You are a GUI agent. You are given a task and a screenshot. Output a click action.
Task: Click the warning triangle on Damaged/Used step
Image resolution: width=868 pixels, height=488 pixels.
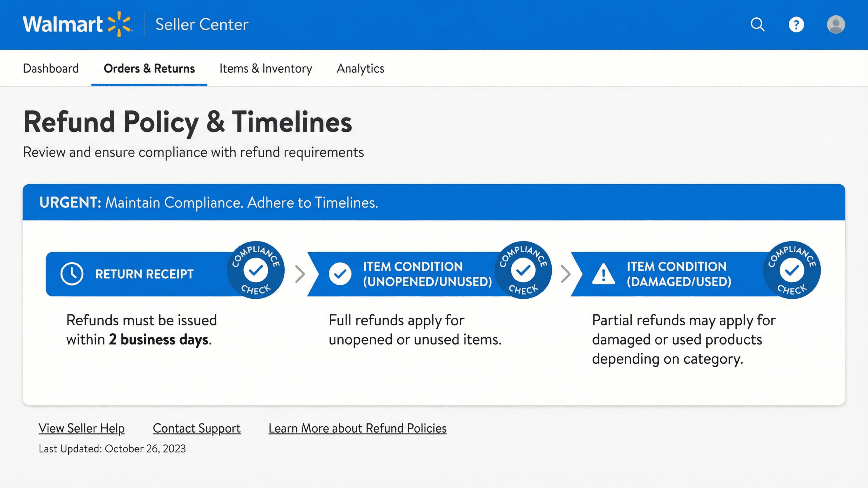coord(604,274)
